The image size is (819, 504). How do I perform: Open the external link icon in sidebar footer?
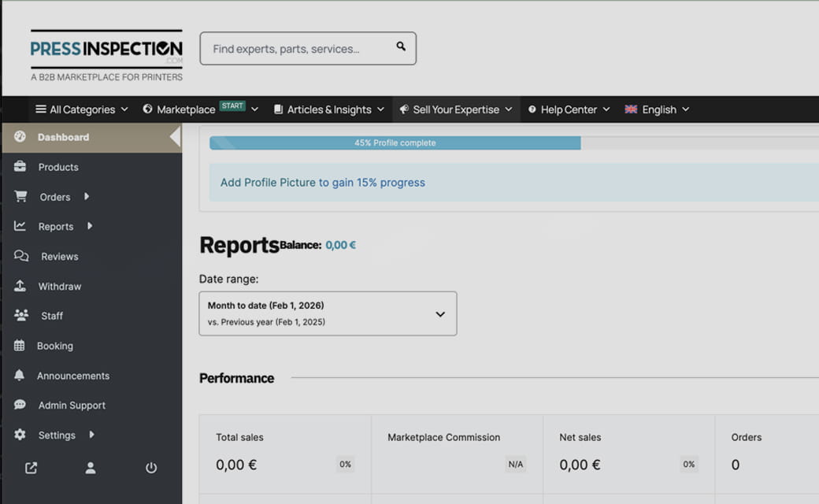30,468
